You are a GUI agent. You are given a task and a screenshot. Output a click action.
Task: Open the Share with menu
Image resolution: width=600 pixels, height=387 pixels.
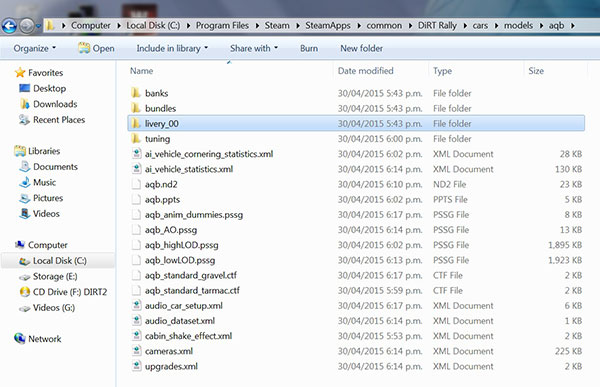click(254, 49)
